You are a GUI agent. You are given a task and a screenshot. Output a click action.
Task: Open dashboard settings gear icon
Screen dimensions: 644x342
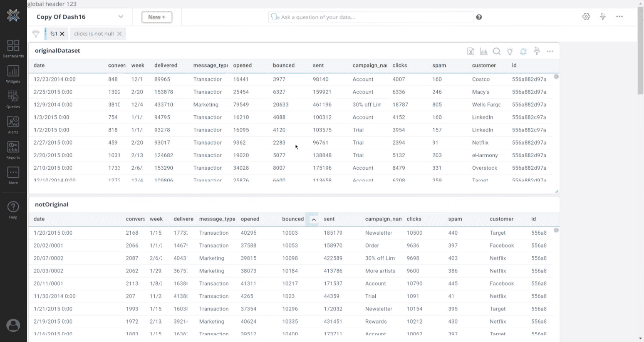coord(586,17)
